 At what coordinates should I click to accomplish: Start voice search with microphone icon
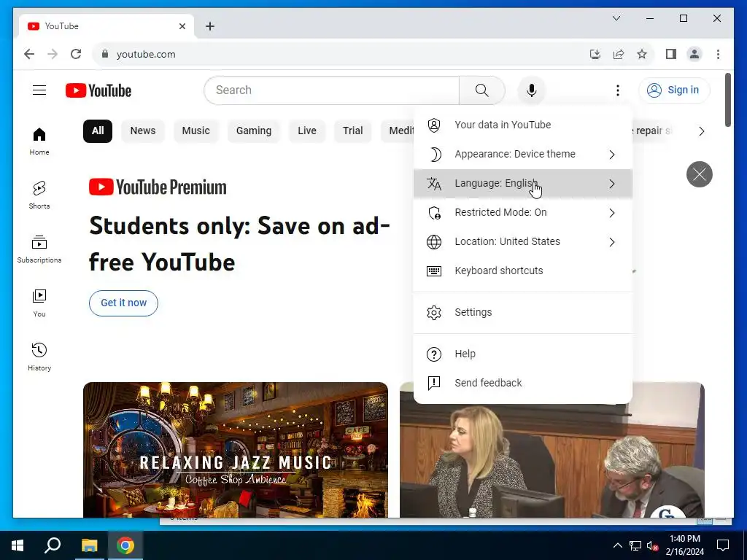point(531,90)
